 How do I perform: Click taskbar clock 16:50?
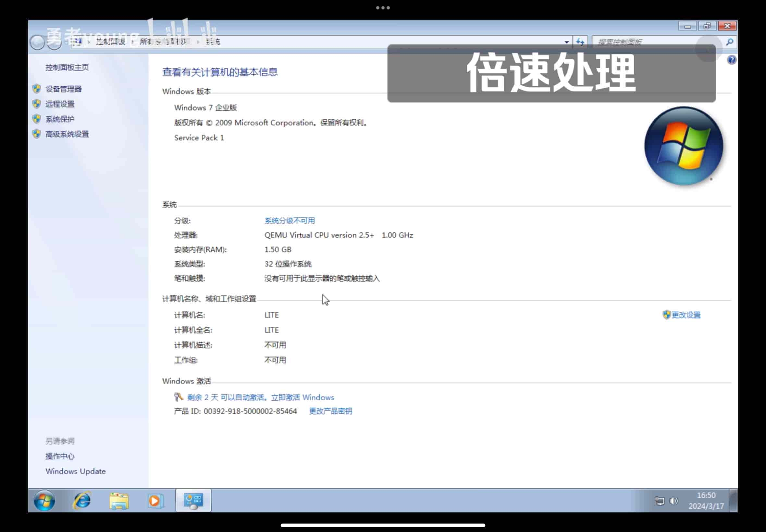click(706, 495)
